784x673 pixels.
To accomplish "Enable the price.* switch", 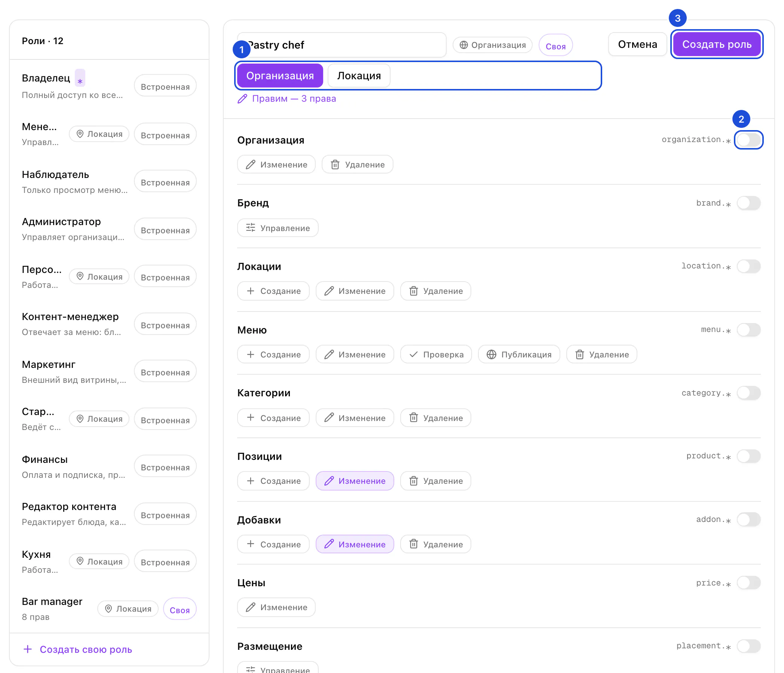I will coord(748,583).
